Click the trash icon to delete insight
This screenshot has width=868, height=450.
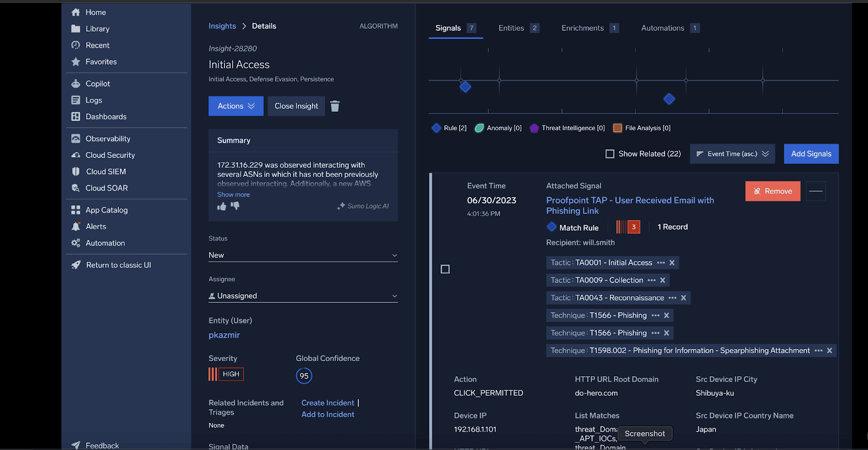[x=335, y=106]
